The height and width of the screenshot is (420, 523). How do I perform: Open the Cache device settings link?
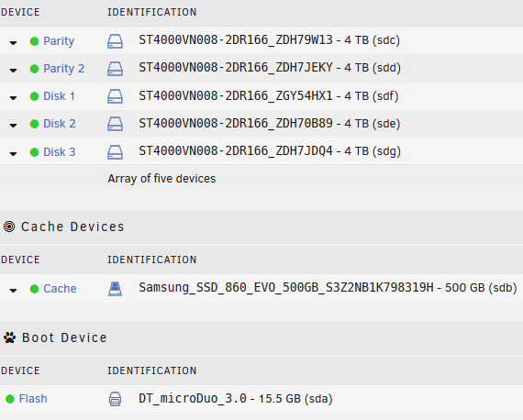tap(60, 289)
